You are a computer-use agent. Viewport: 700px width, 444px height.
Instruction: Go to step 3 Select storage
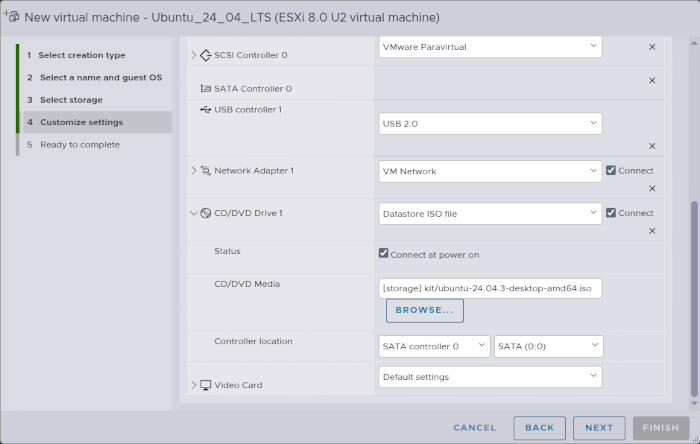70,100
